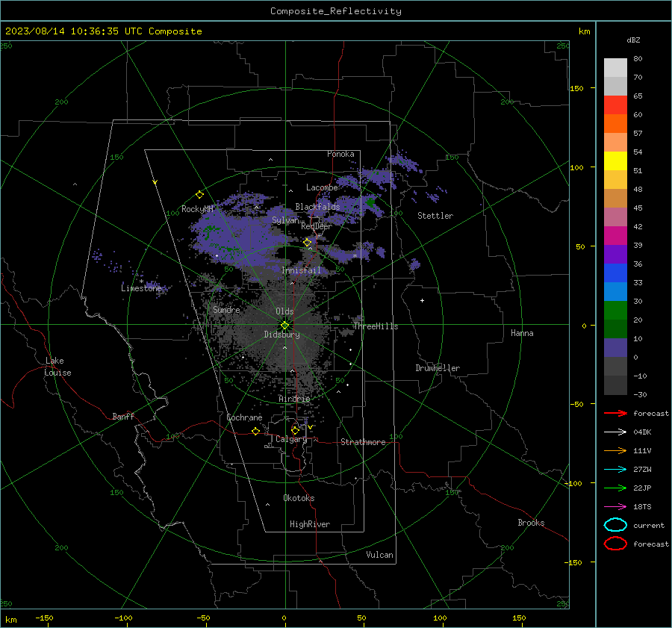The image size is (672, 628).
Task: Pick the royal blue 33-36 dBZ swatch
Action: (x=615, y=273)
